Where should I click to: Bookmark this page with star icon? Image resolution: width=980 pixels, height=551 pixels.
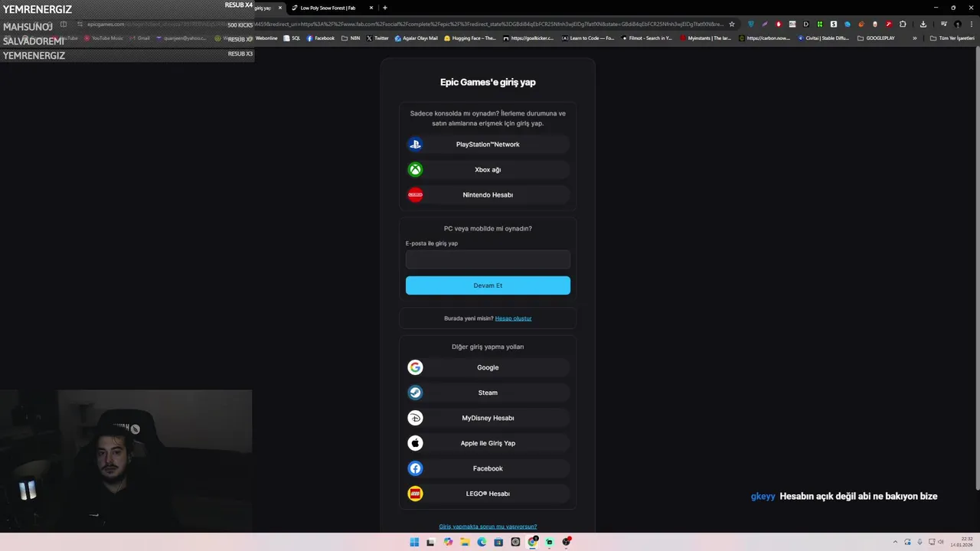[x=732, y=24]
